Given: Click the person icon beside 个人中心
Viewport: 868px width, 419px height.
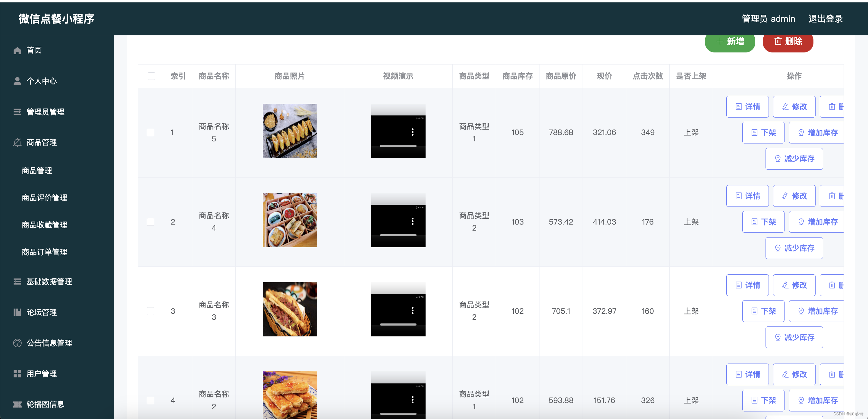Looking at the screenshot, I should [x=17, y=81].
